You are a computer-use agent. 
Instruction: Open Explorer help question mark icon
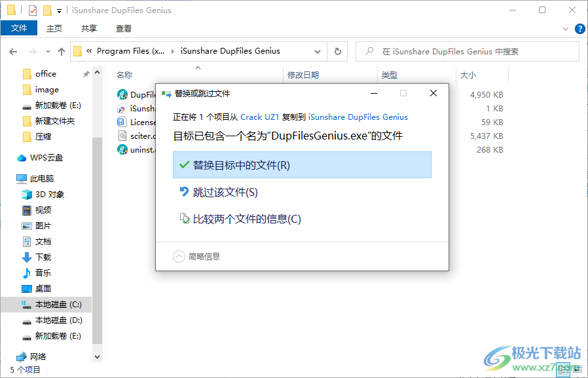tap(579, 29)
